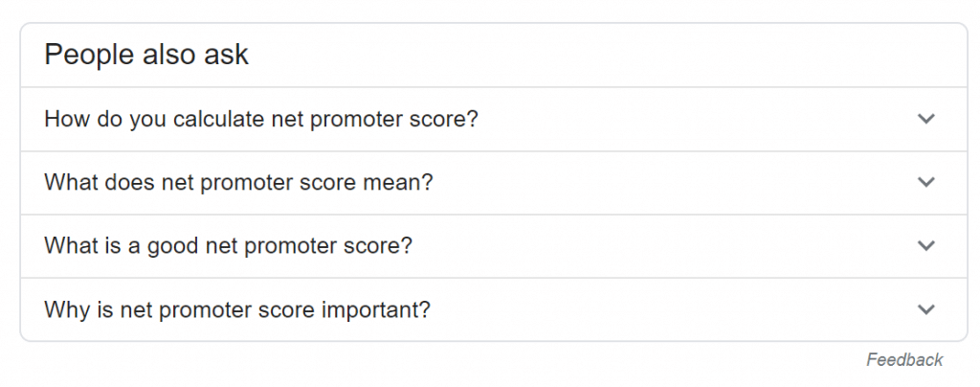Click the 'People also ask' heading
Viewport: 980px width, 387px height.
pos(146,55)
